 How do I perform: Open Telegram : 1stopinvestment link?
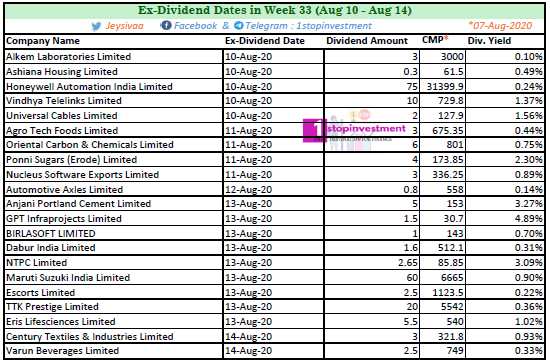coord(308,26)
